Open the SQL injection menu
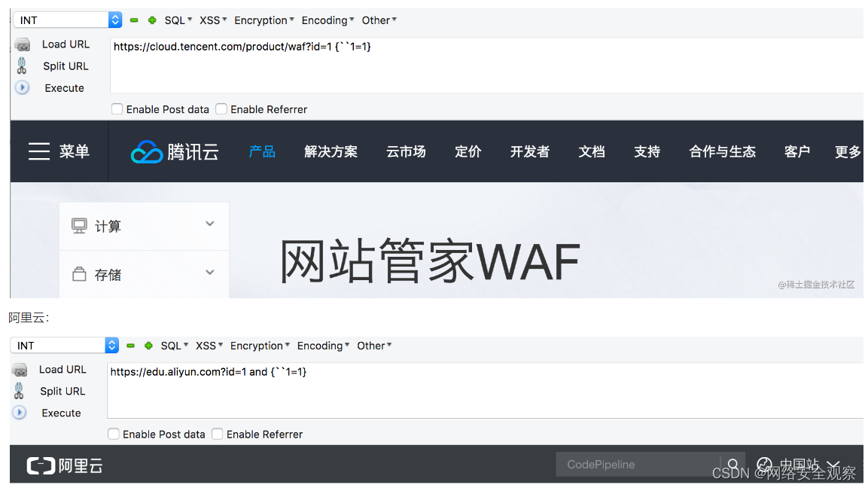The height and width of the screenshot is (488, 868). (174, 20)
